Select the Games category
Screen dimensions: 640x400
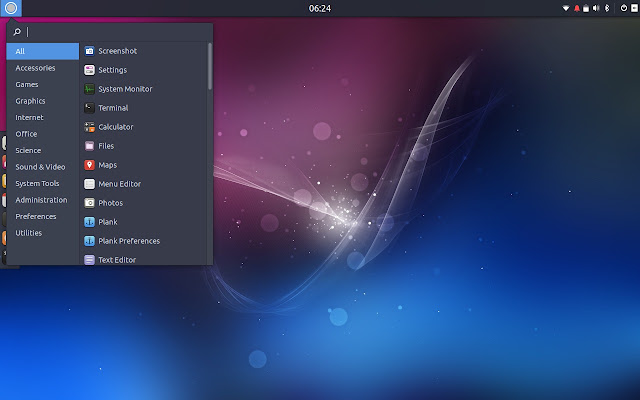click(43, 84)
